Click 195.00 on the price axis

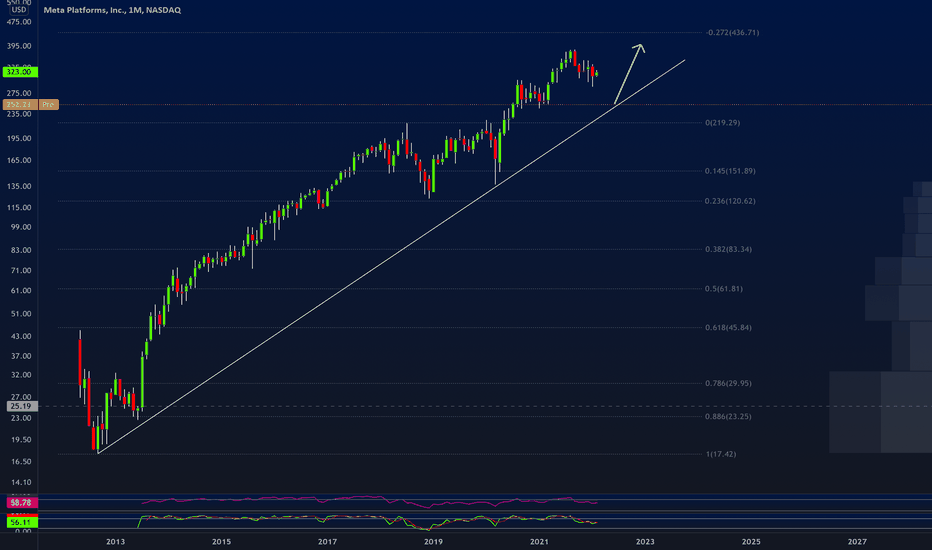click(x=19, y=139)
